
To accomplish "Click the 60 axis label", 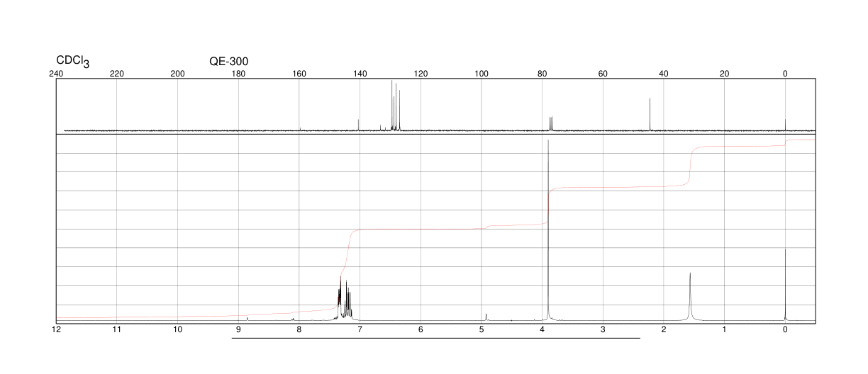I will coord(603,74).
